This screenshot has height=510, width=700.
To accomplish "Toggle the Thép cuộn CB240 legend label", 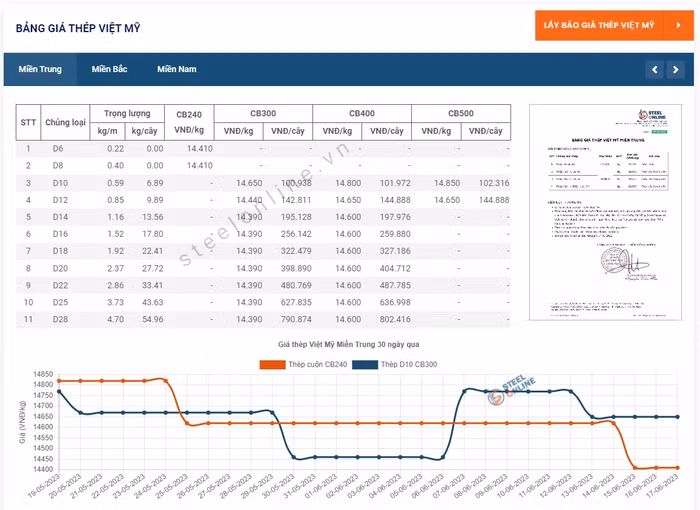I will click(x=304, y=363).
